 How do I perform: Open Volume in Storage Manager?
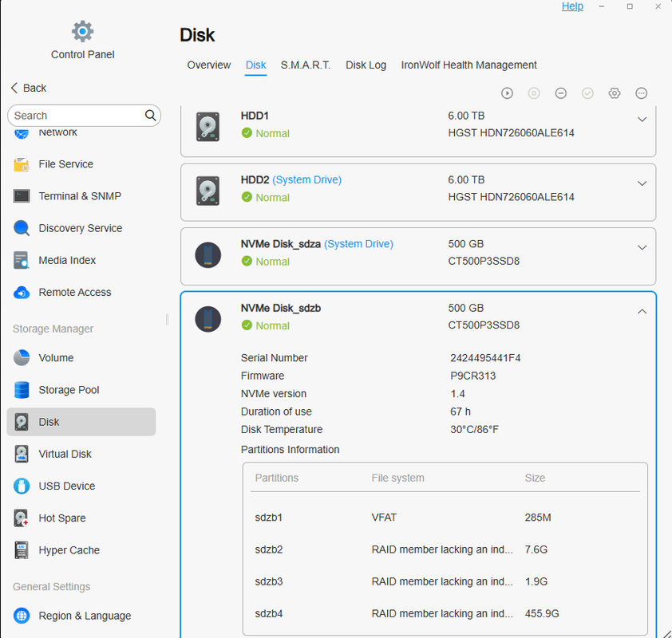click(x=81, y=358)
